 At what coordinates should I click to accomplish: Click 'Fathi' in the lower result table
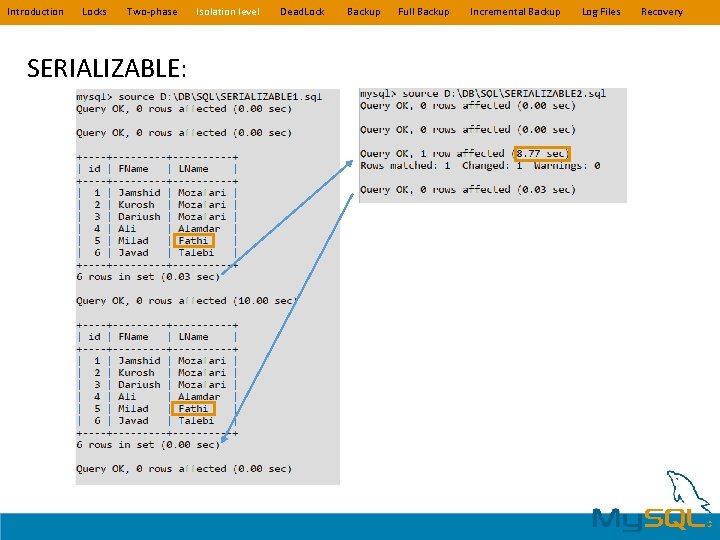[x=193, y=409]
